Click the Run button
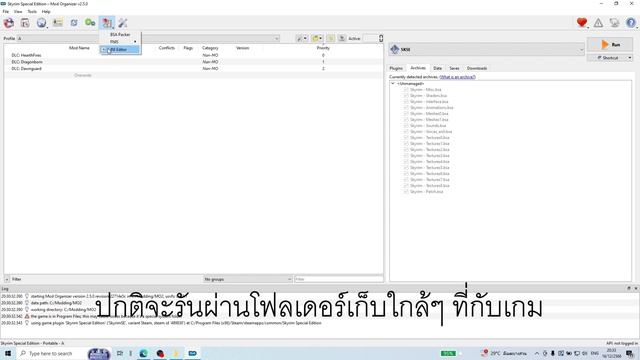 [x=610, y=44]
